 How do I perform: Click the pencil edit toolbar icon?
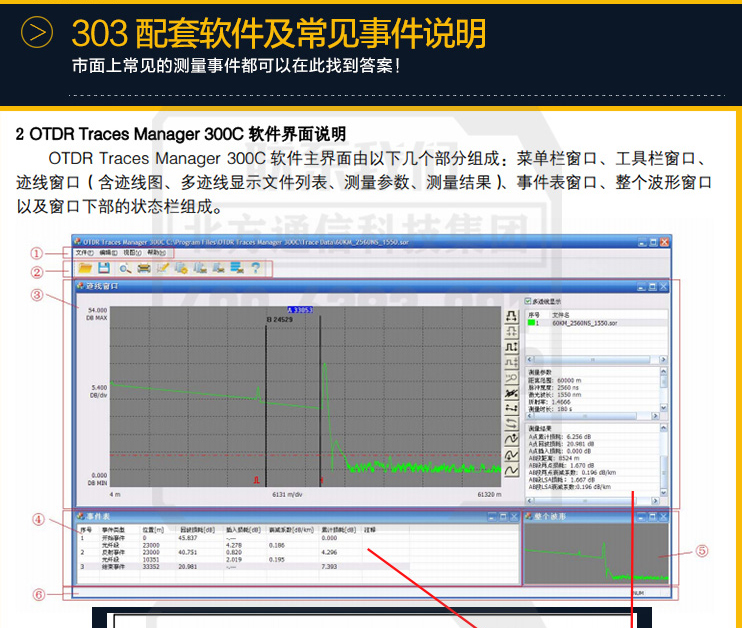[163, 268]
